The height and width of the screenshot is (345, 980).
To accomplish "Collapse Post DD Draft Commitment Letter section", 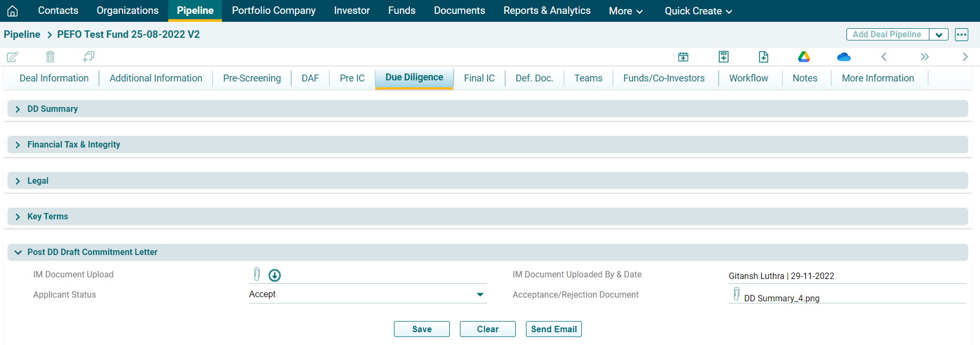I will (18, 252).
